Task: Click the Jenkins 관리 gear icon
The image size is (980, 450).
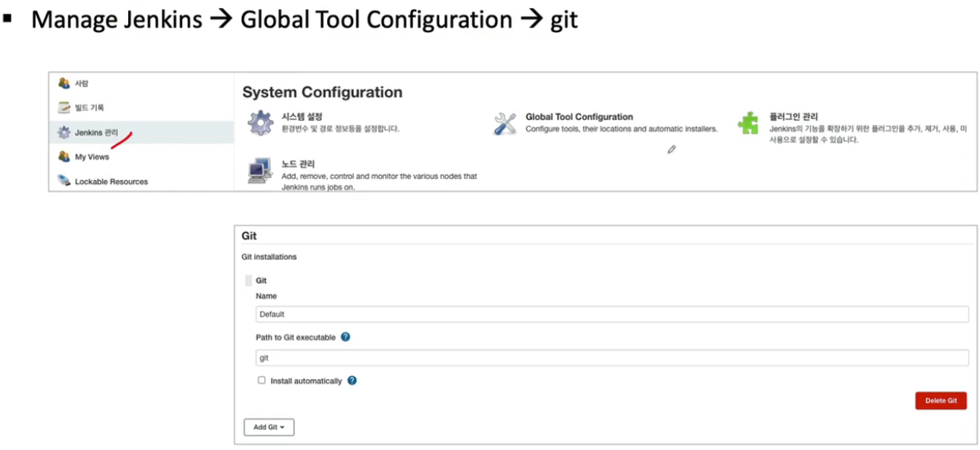Action: click(x=64, y=132)
